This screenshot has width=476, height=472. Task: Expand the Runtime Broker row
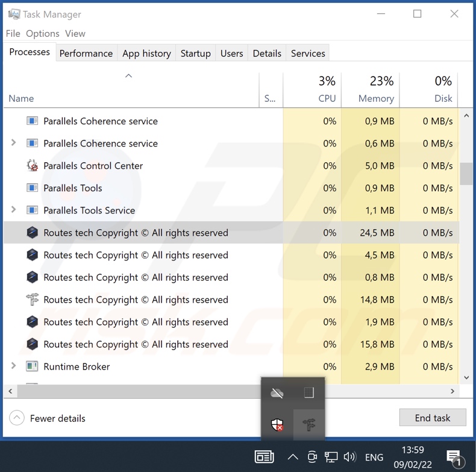pos(13,366)
